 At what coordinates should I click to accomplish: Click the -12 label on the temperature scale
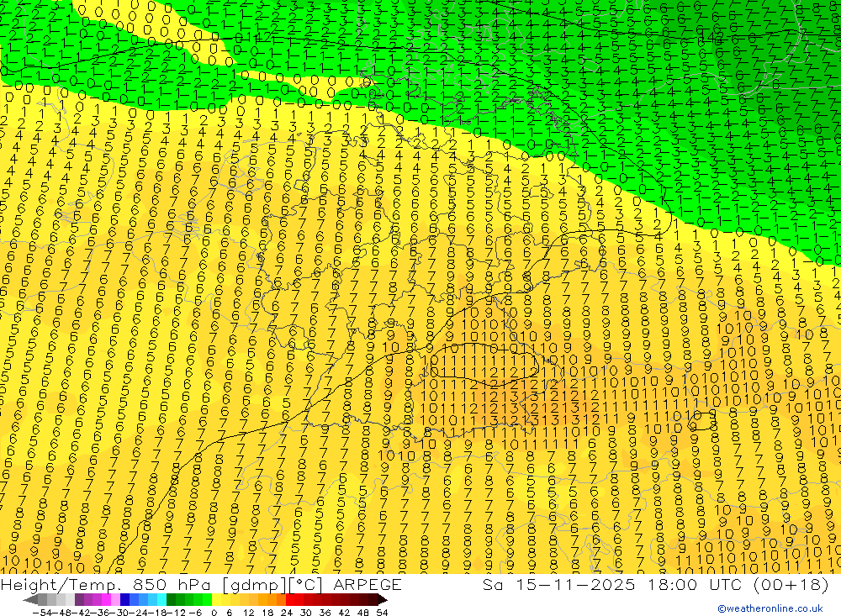tap(177, 613)
